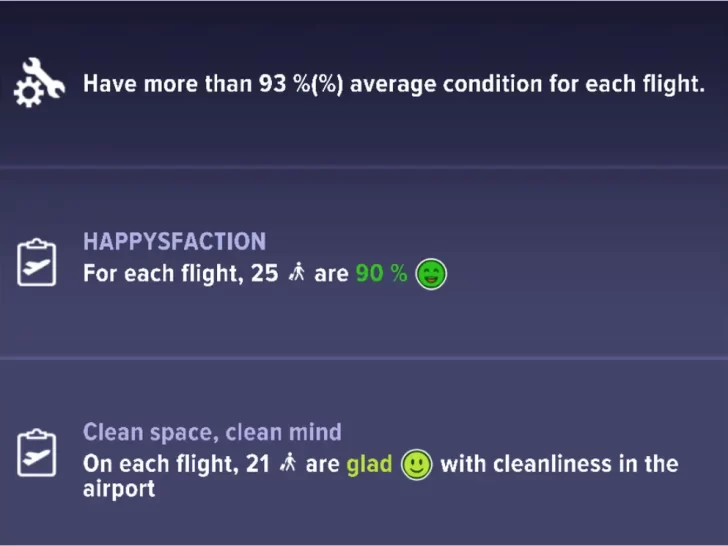Image resolution: width=728 pixels, height=546 pixels.
Task: Open the 'Clean space, clean mind' title
Action: pyautogui.click(x=212, y=433)
